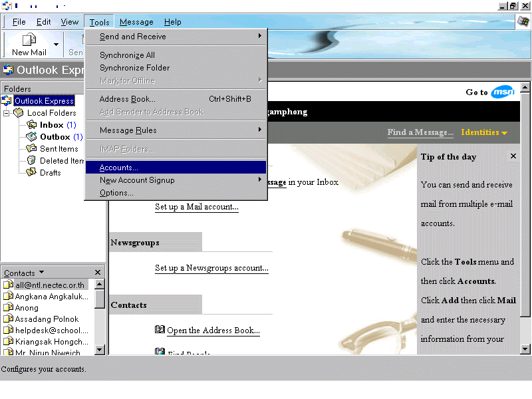Click the Address Book icon beside the link

[160, 329]
